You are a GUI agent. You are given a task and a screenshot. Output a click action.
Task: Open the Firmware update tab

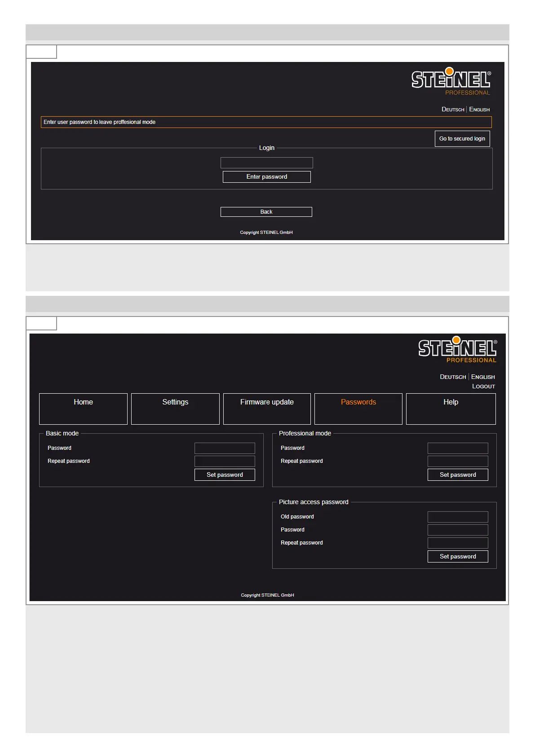[x=267, y=409]
